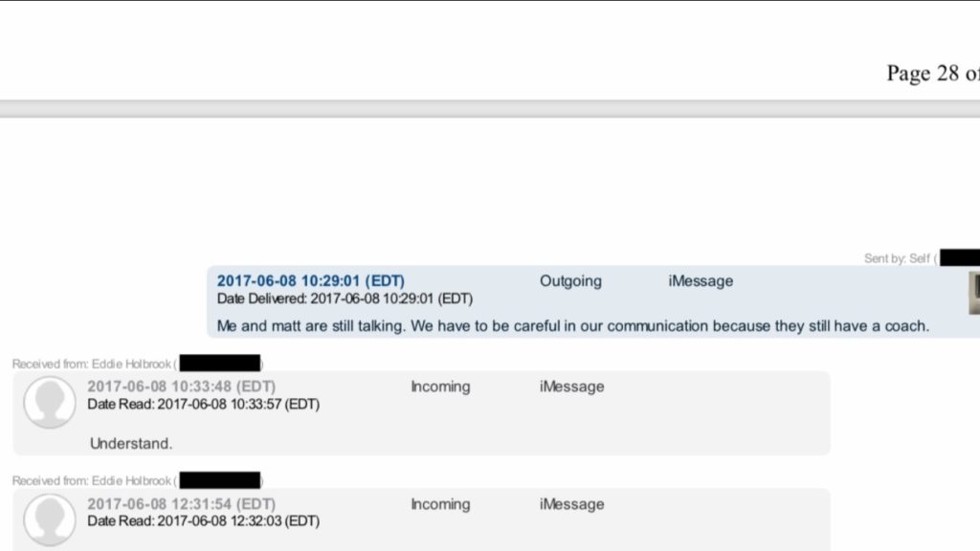Click the "Page 28 of" page indicator
This screenshot has width=980, height=551.
point(932,74)
